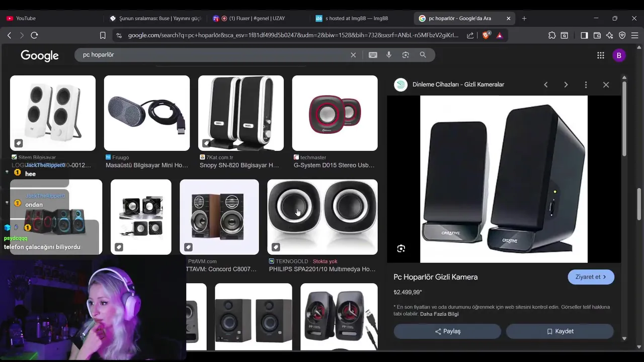Open the Brave Wallet icon

click(x=597, y=35)
